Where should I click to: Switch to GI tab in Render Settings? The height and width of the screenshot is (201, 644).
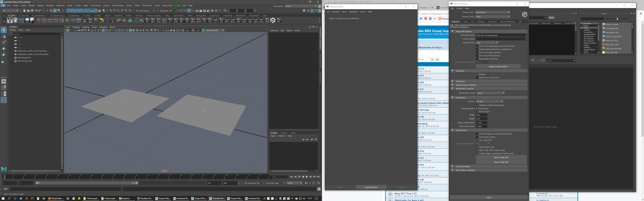(x=472, y=22)
